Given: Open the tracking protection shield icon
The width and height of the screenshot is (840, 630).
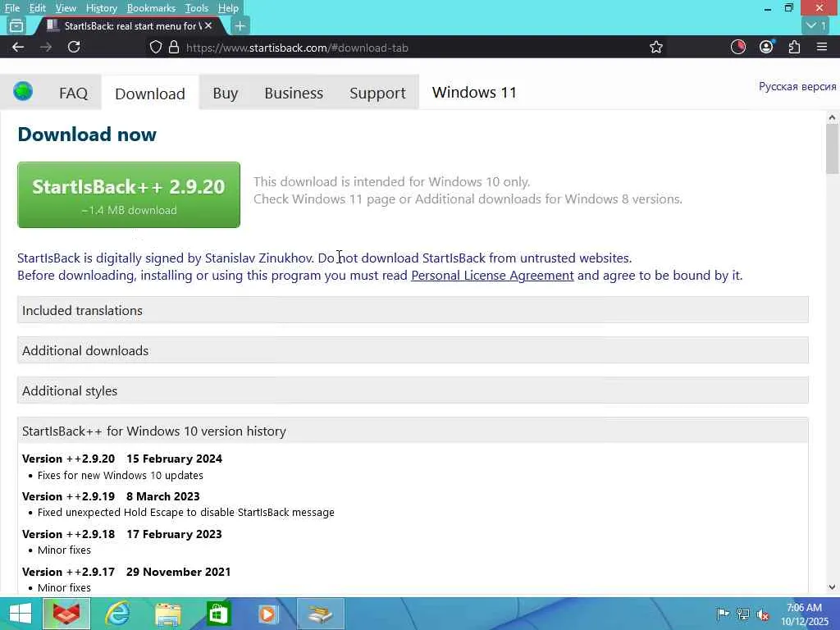Looking at the screenshot, I should [x=155, y=47].
